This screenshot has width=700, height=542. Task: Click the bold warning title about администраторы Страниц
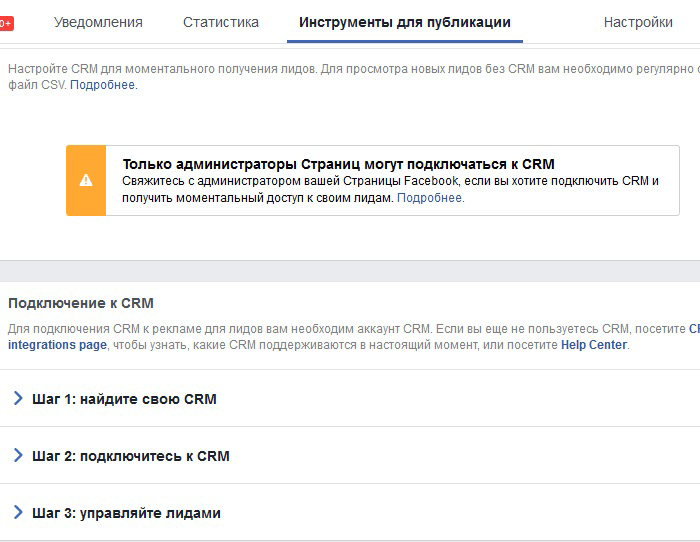[x=338, y=164]
